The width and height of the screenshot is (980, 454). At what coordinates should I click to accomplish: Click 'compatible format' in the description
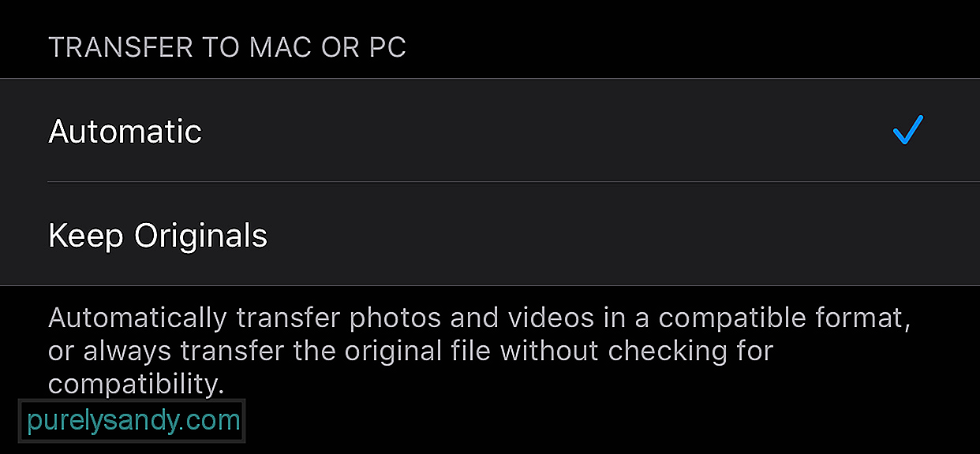click(x=782, y=318)
